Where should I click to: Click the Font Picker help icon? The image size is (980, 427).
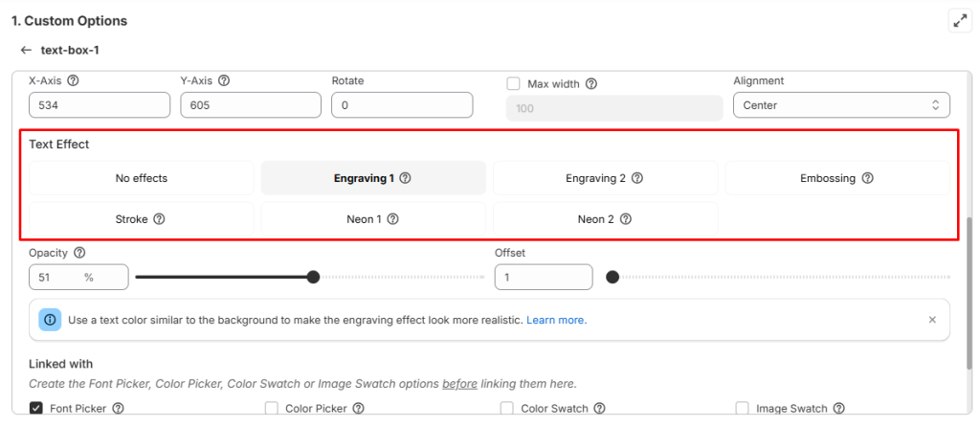pyautogui.click(x=119, y=409)
